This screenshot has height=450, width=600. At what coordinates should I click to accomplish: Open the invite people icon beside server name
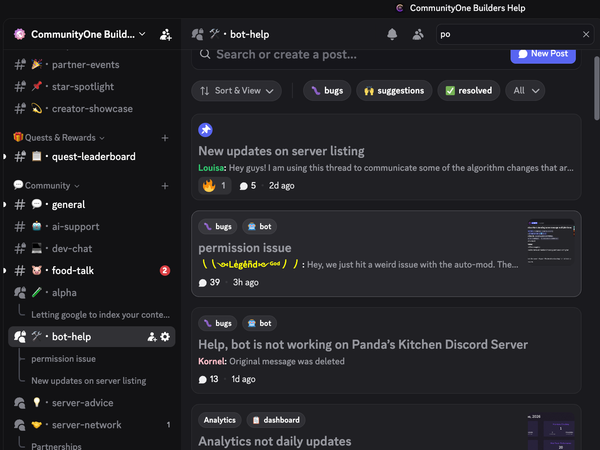point(165,34)
